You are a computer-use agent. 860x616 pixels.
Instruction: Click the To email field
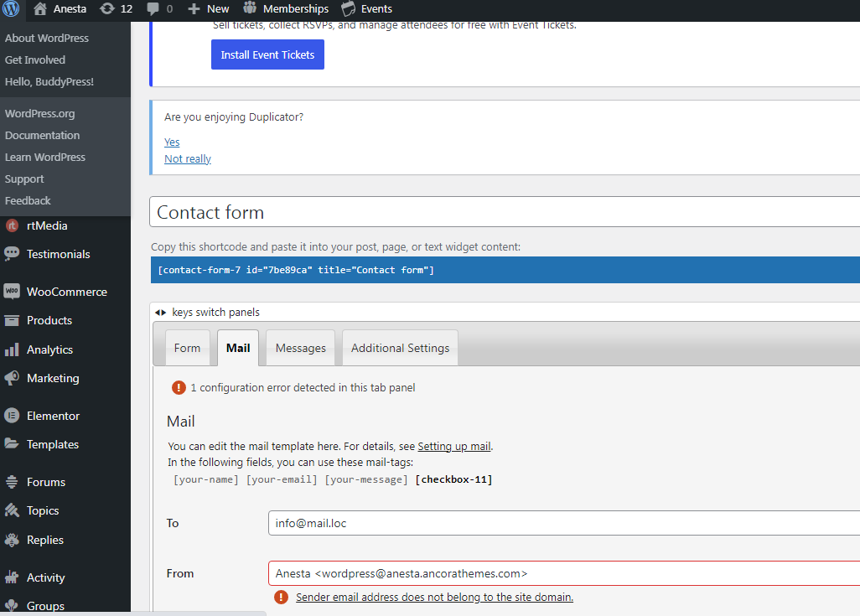pos(564,523)
